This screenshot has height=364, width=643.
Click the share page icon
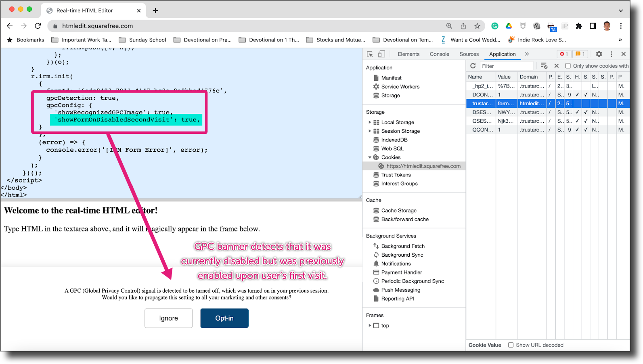pyautogui.click(x=463, y=26)
